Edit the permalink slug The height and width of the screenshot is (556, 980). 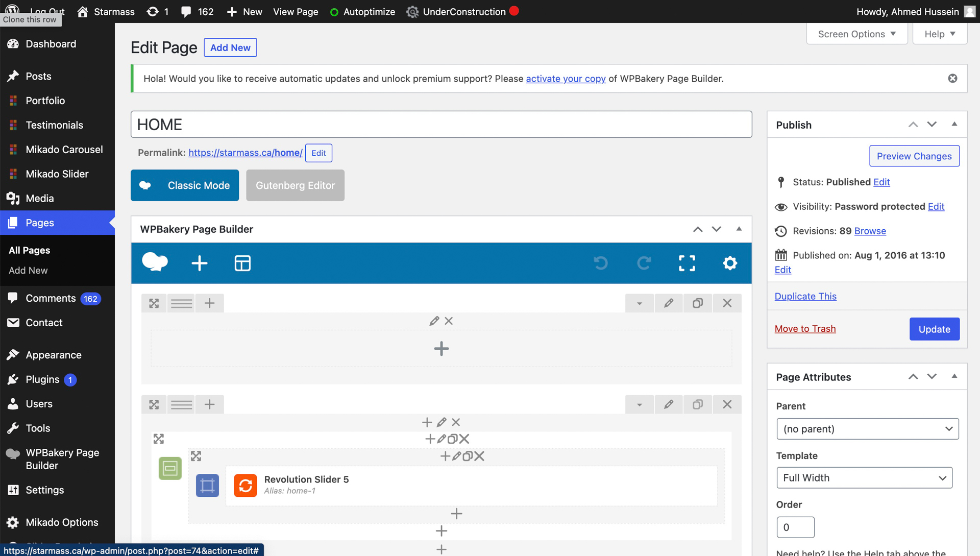coord(318,153)
